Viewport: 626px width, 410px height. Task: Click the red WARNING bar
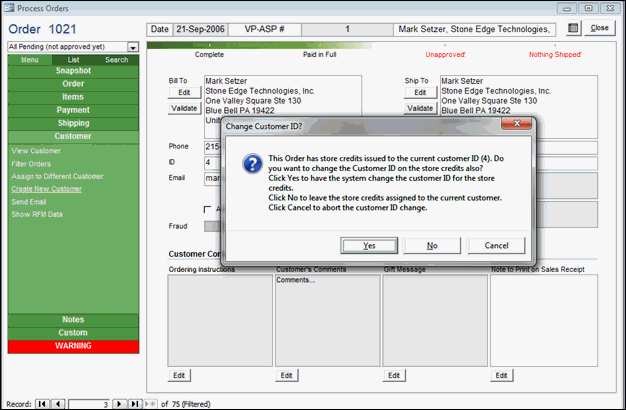click(x=73, y=346)
